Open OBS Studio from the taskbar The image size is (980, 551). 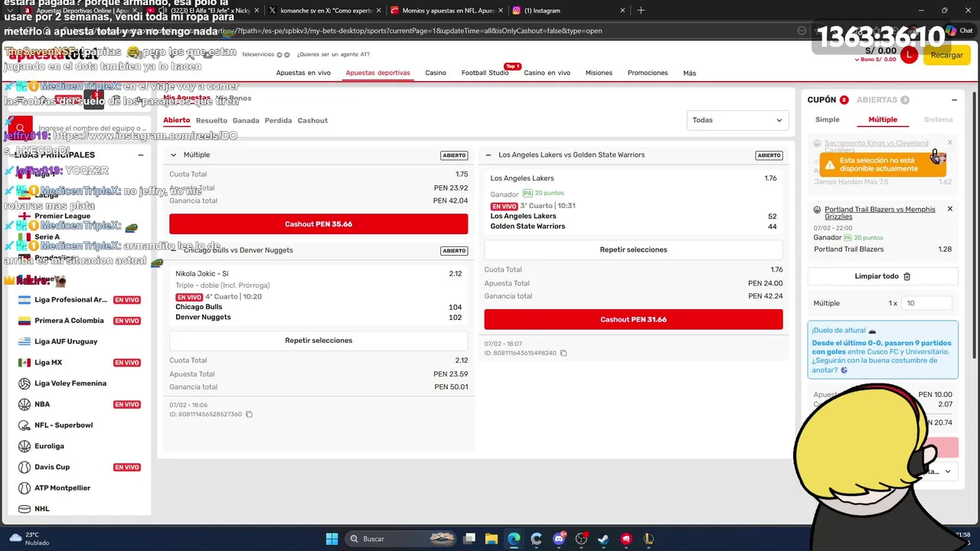[581, 539]
